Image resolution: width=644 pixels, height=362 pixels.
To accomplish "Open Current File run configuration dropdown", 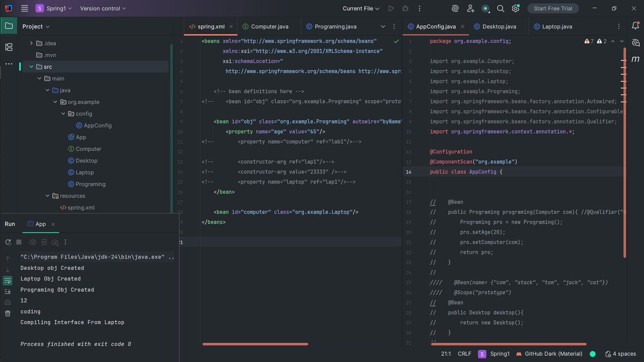I will coord(361,9).
